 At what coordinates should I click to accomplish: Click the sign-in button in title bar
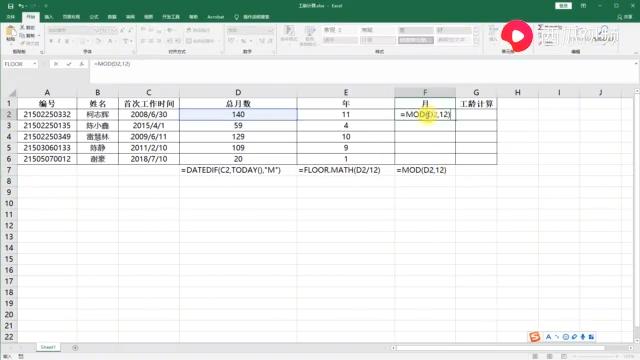[563, 6]
